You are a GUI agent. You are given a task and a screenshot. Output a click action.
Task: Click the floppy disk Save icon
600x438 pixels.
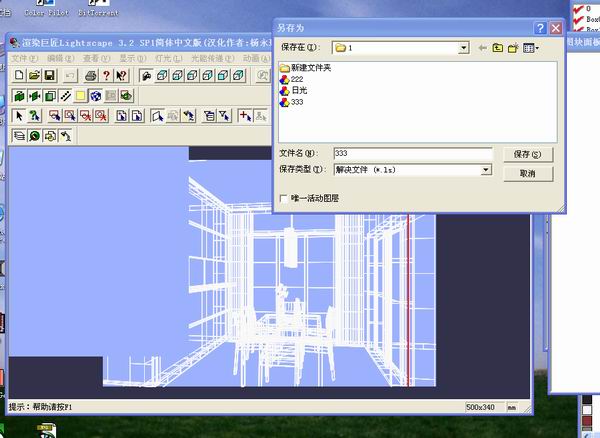tap(49, 75)
